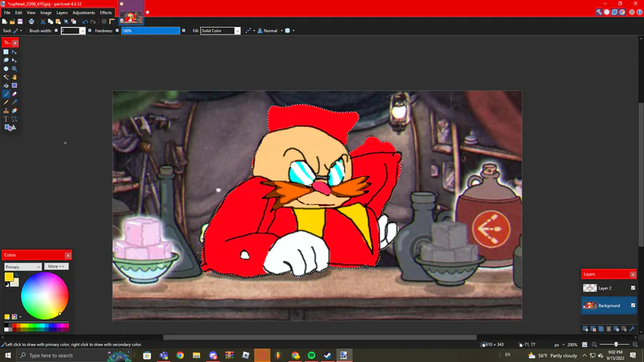The width and height of the screenshot is (644, 362).
Task: Toggle Layer 2 visibility checkbox
Action: coord(633,288)
